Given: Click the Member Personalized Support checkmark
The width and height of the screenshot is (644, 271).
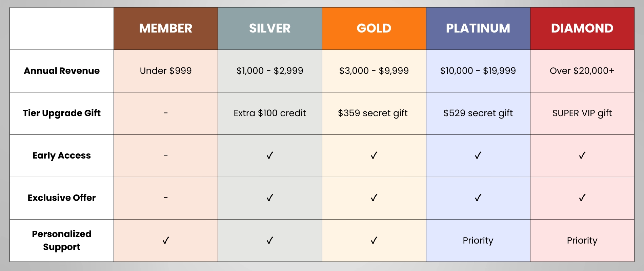Looking at the screenshot, I should coord(166,241).
